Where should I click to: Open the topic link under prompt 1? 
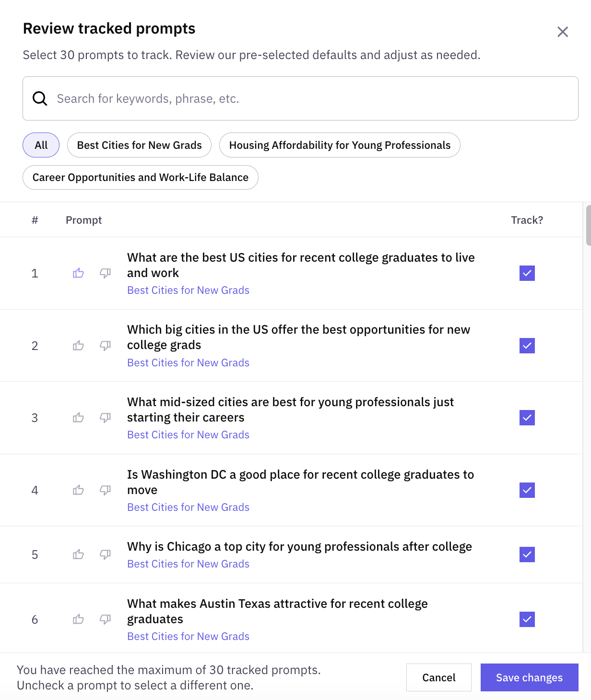pyautogui.click(x=189, y=290)
